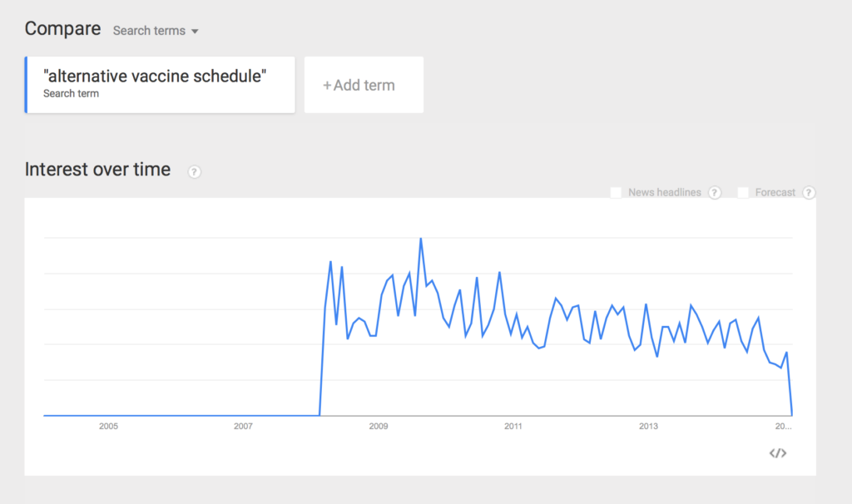852x504 pixels.
Task: Click the blue color bar on term card
Action: coord(26,85)
